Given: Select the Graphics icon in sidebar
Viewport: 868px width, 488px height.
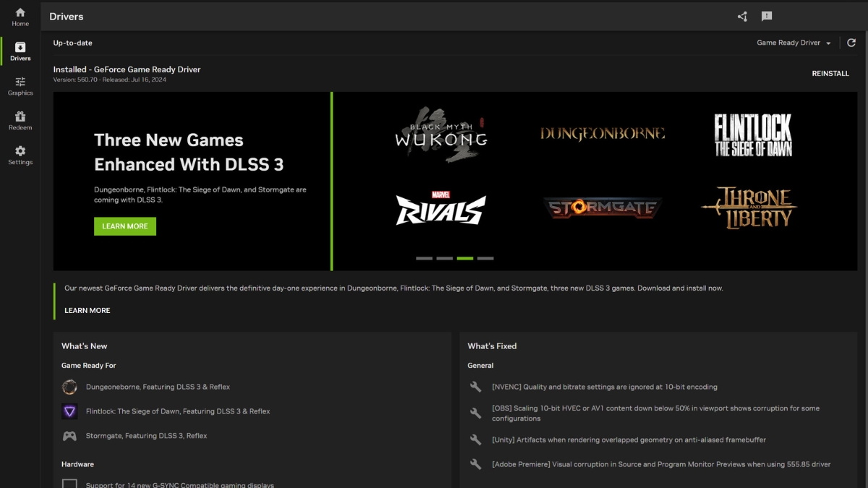Looking at the screenshot, I should [20, 85].
